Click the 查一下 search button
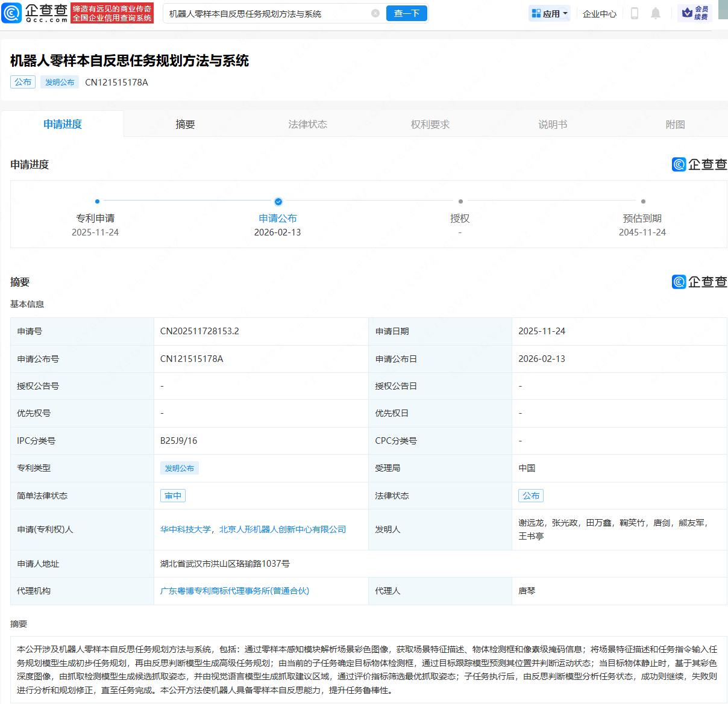 click(406, 13)
